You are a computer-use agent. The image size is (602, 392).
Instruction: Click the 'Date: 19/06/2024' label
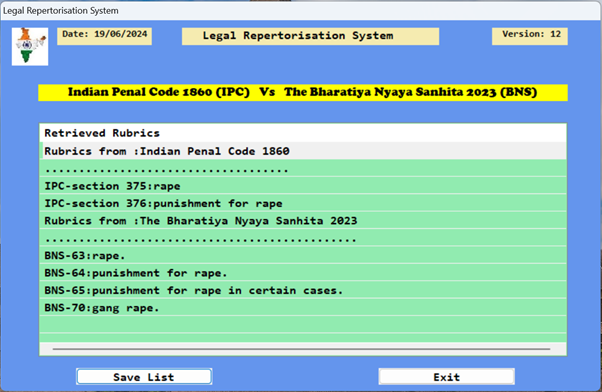tap(104, 36)
